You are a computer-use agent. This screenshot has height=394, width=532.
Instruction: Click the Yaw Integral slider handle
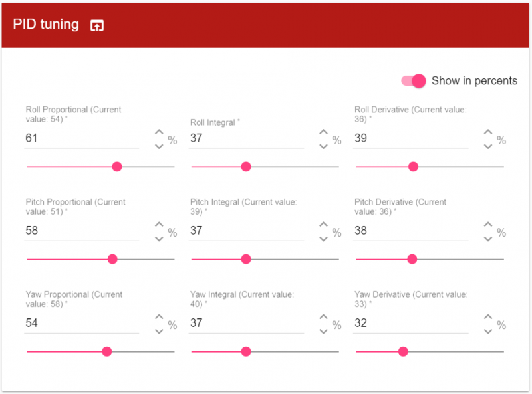(246, 351)
